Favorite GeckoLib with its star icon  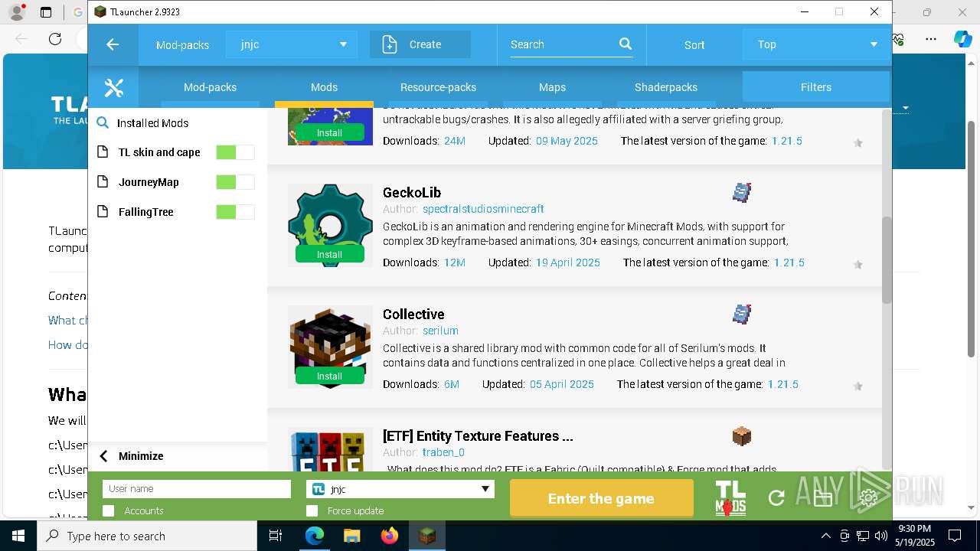click(857, 265)
